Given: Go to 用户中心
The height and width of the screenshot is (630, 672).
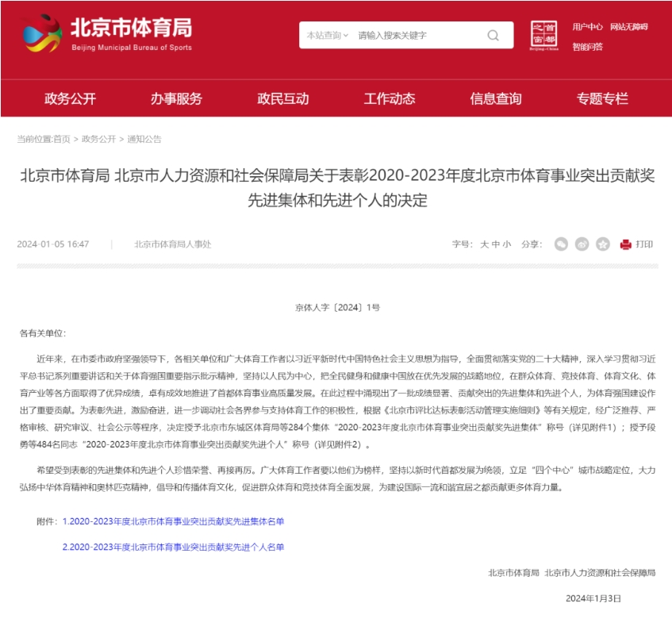Looking at the screenshot, I should [587, 27].
